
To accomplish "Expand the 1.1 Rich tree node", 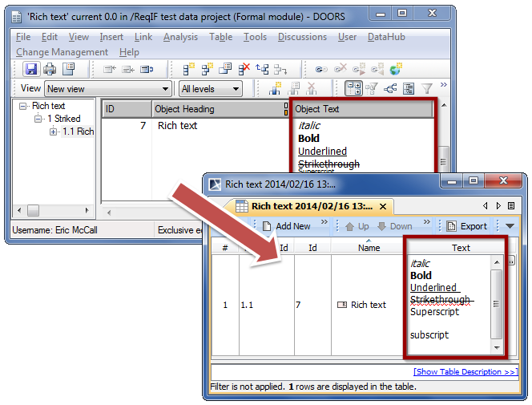I will click(x=53, y=132).
